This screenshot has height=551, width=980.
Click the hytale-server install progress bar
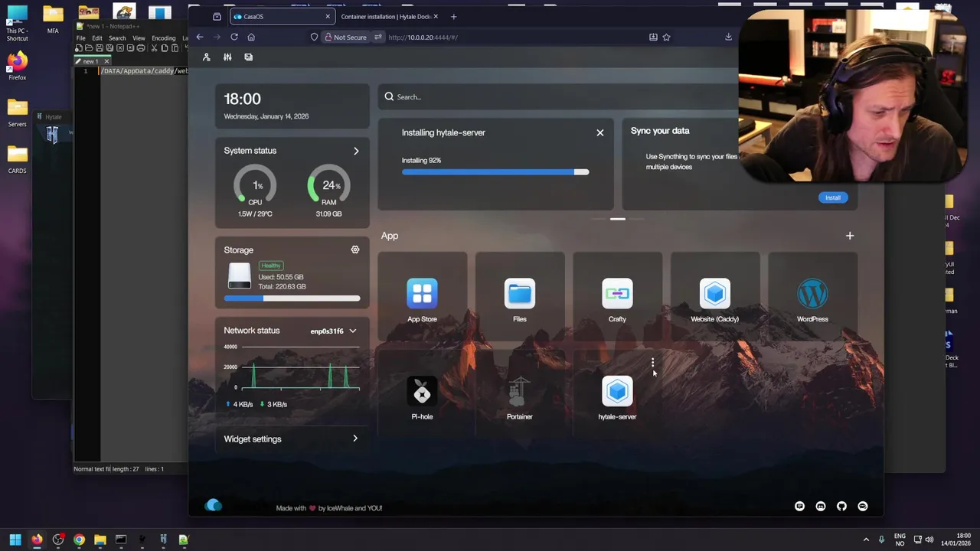[x=495, y=172]
